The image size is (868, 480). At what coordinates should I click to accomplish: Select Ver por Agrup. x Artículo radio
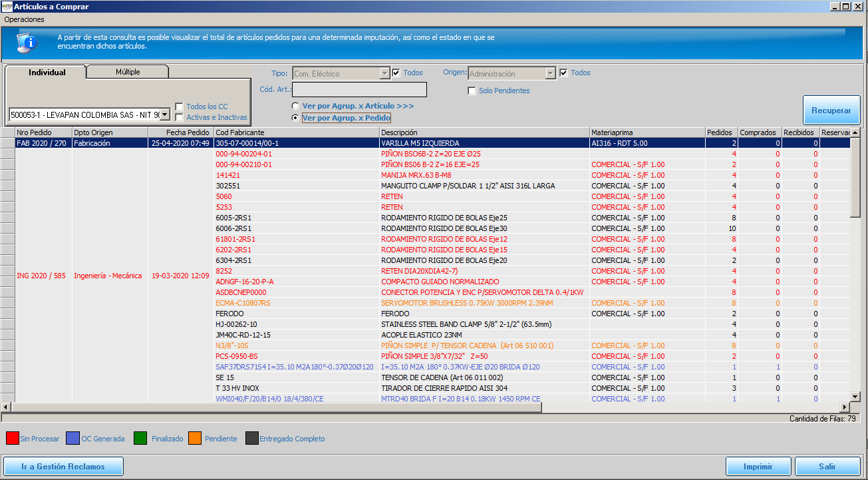[296, 106]
